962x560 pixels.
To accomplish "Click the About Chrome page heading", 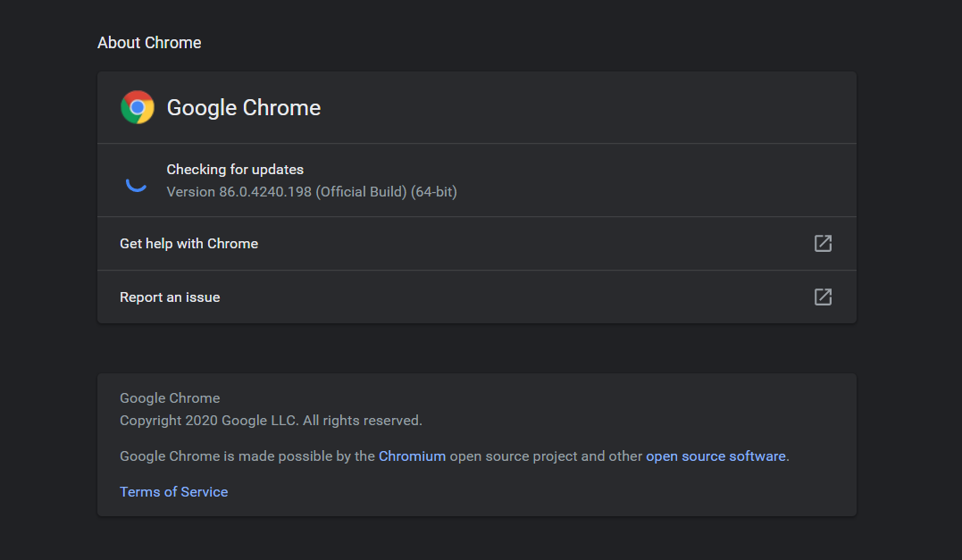I will coord(149,43).
